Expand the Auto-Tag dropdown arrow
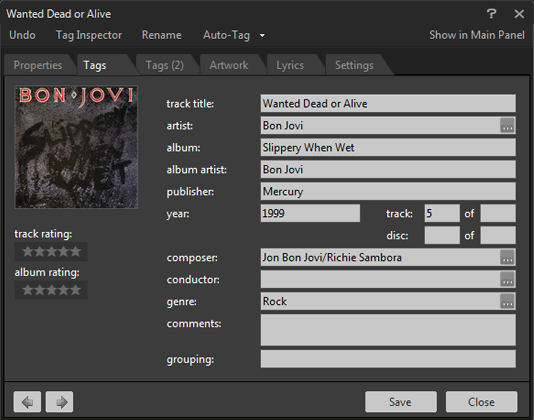Screen dimensions: 534x420 tap(262, 35)
